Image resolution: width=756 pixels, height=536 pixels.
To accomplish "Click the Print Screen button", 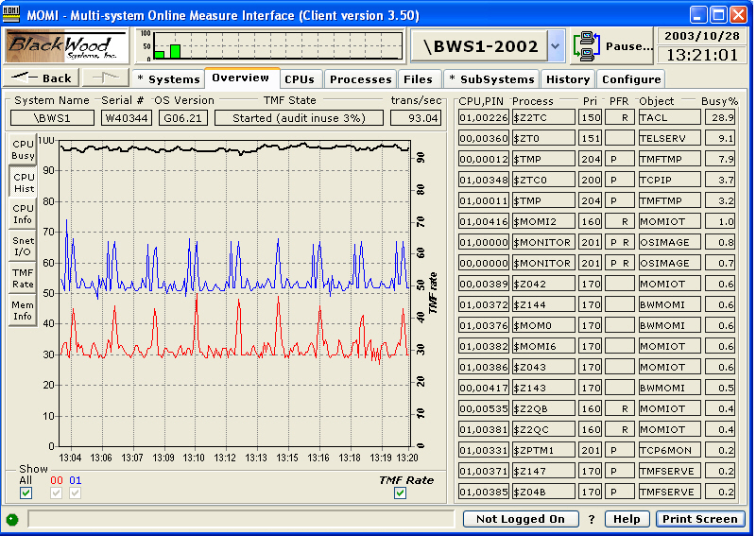I will click(x=700, y=519).
